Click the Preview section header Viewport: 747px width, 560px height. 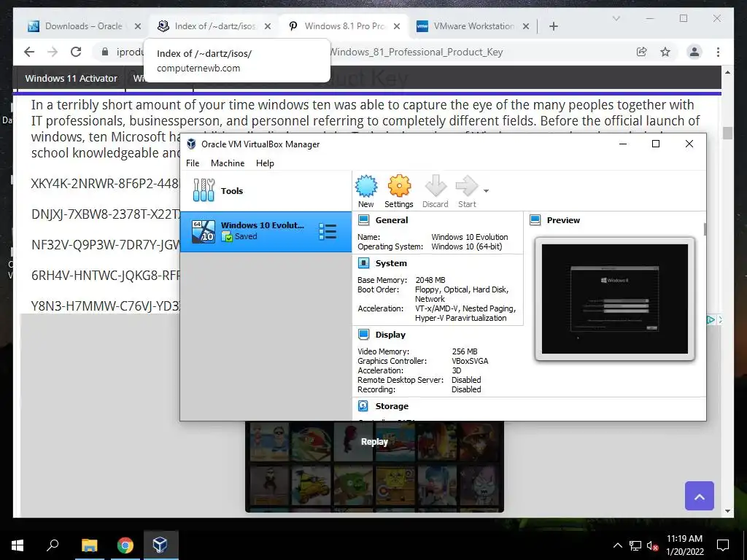click(563, 220)
